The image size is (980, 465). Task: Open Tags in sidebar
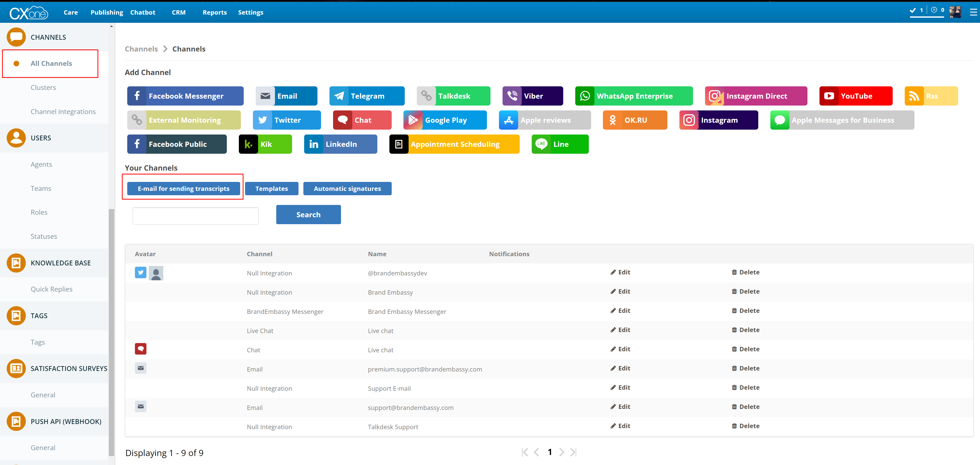pyautogui.click(x=38, y=342)
